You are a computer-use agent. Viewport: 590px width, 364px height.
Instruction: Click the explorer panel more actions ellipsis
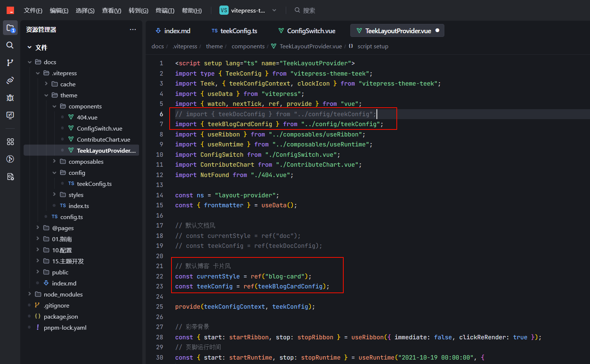pyautogui.click(x=133, y=30)
